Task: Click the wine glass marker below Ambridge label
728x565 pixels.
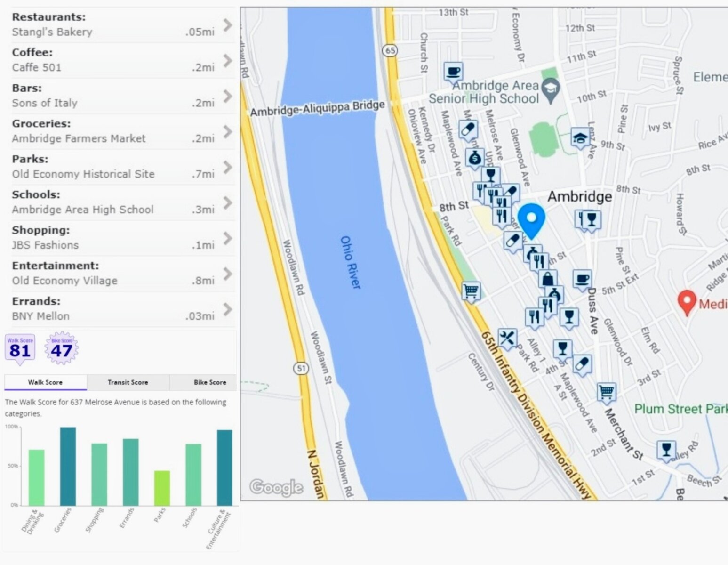Action: 592,220
